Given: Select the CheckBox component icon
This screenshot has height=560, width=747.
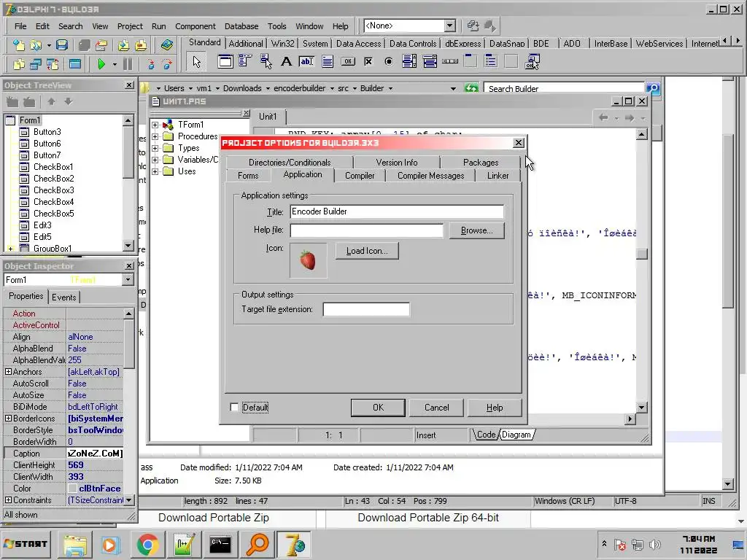Looking at the screenshot, I should [x=368, y=61].
